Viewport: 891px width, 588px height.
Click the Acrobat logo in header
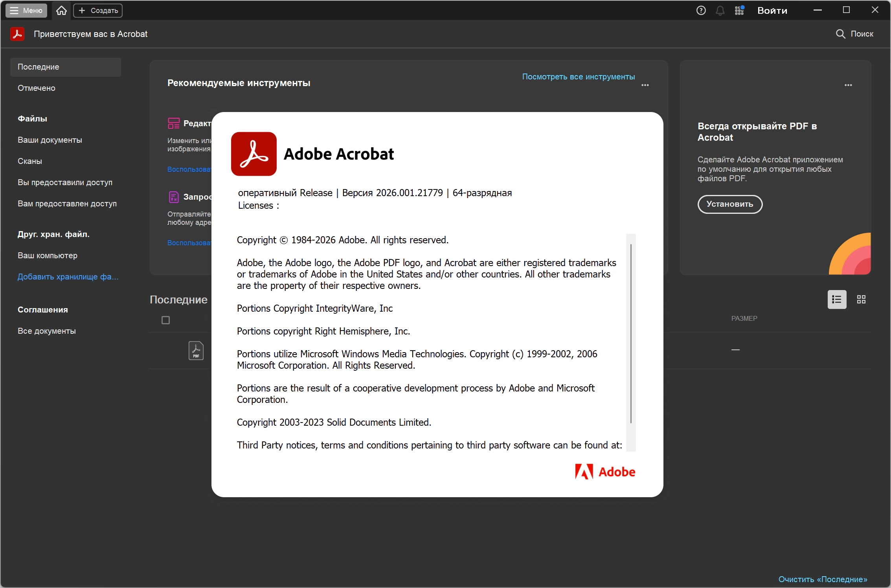point(17,34)
